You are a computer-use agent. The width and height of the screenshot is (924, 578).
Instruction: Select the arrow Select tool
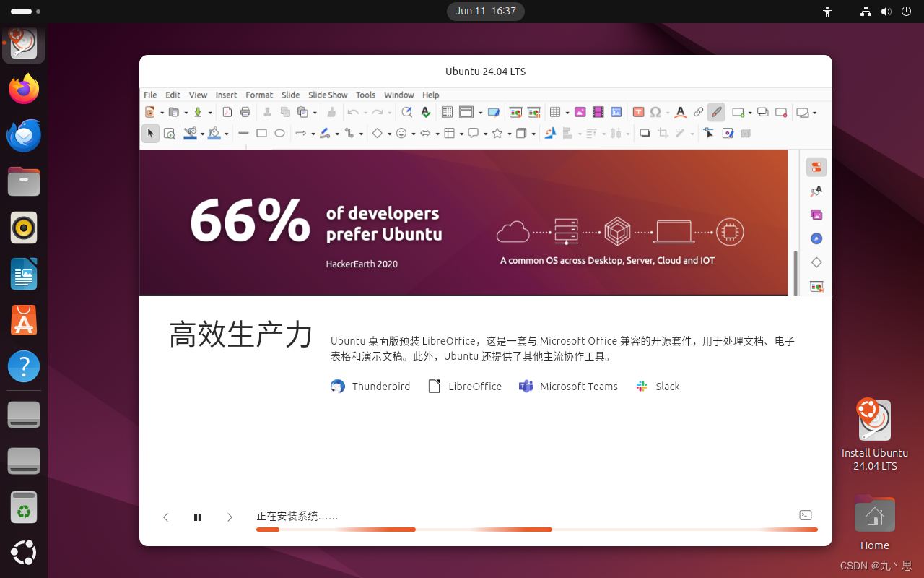(150, 133)
